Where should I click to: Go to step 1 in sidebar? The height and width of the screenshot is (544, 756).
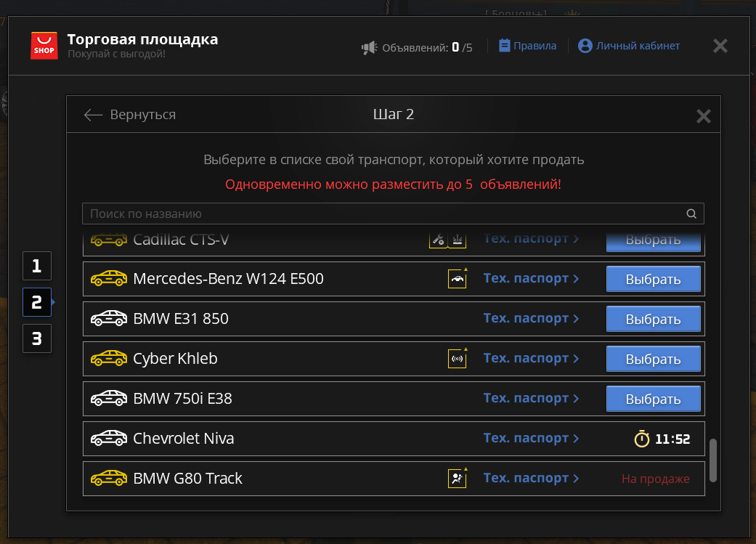coord(36,266)
